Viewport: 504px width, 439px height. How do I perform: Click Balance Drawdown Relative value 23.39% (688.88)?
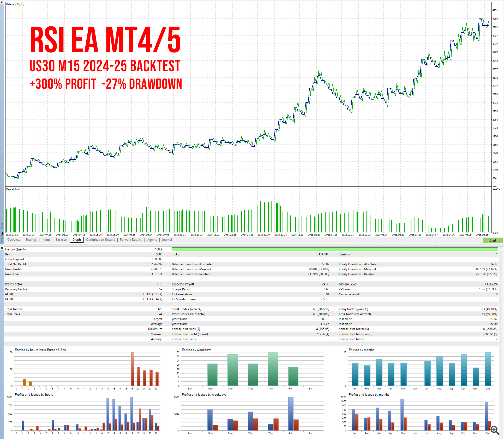tap(319, 274)
